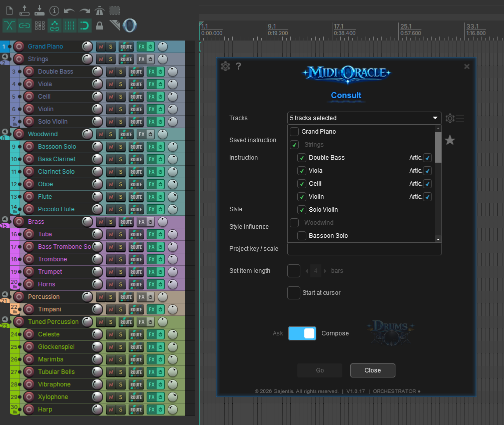Switch the Ask / Compose toggle

302,333
